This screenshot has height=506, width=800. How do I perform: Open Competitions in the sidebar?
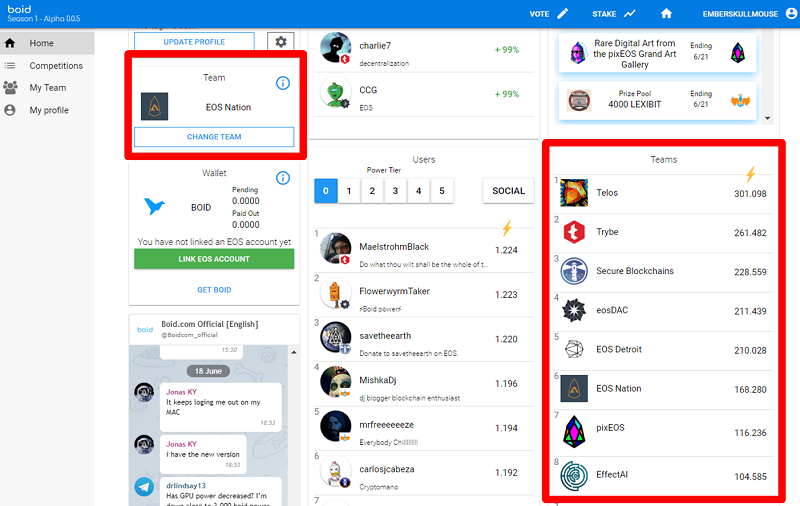(x=47, y=66)
